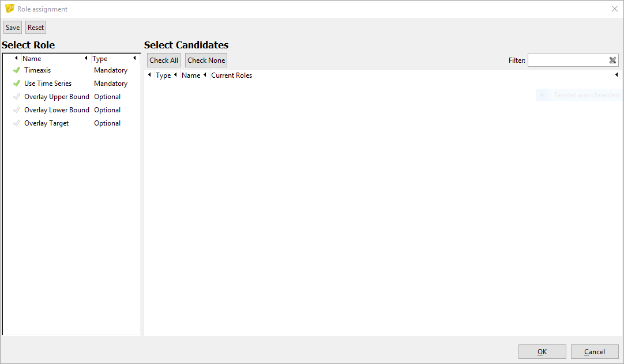The image size is (624, 364).
Task: Click the green checkmark beside Timeaxis
Action: click(17, 70)
